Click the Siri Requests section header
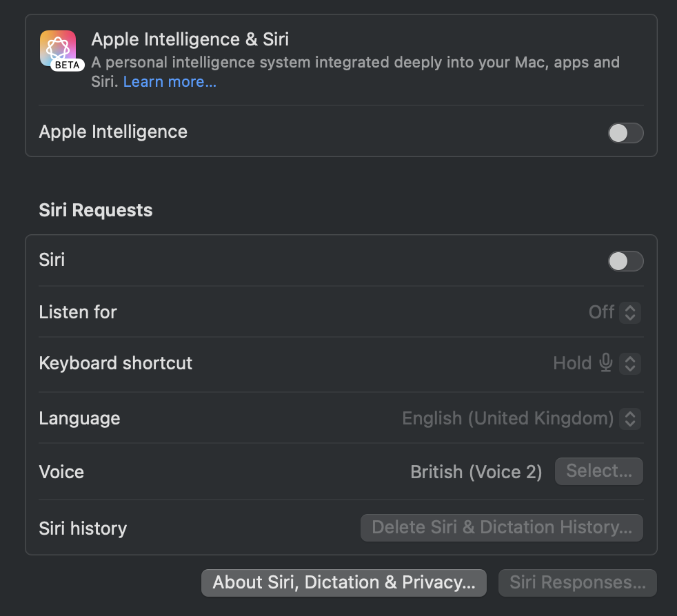The width and height of the screenshot is (677, 616). click(x=96, y=210)
